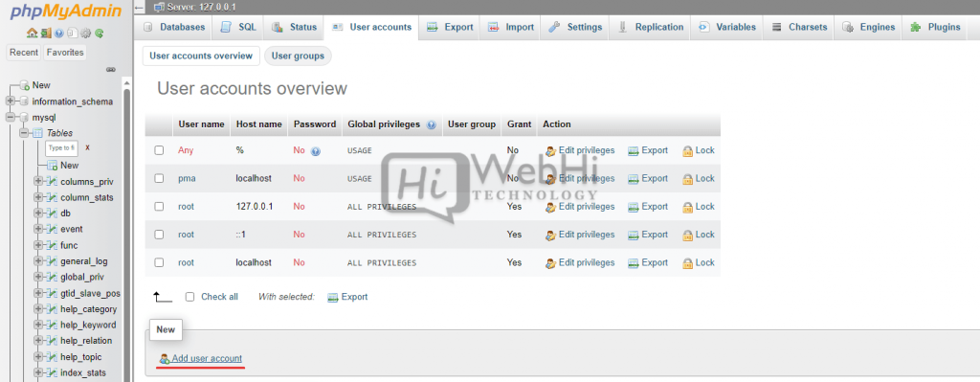Click the table filter input field

(x=61, y=148)
